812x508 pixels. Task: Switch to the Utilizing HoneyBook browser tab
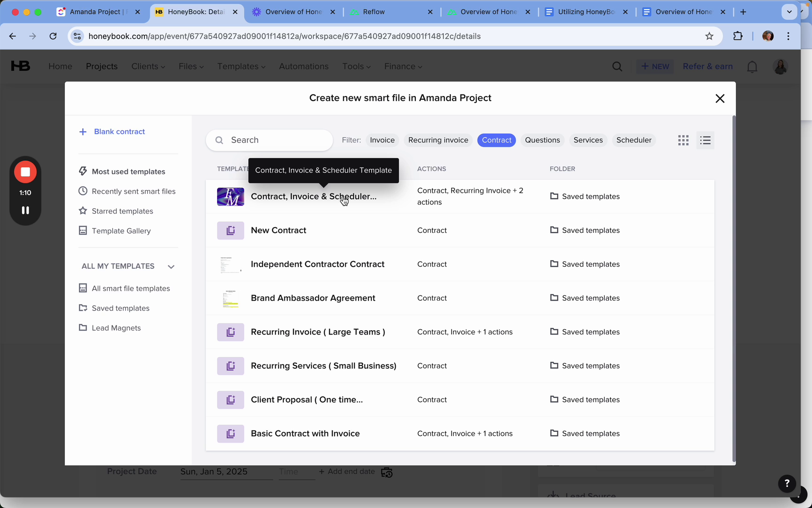click(x=586, y=12)
